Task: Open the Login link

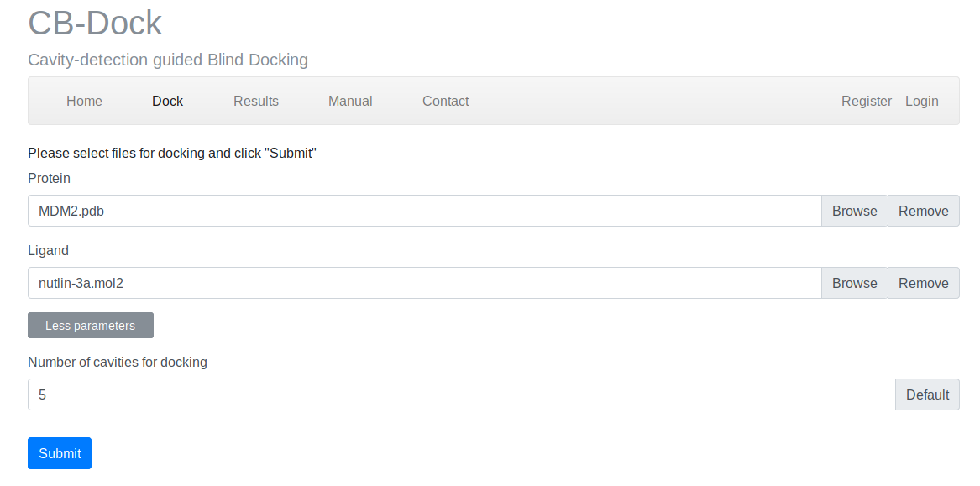Action: [921, 101]
